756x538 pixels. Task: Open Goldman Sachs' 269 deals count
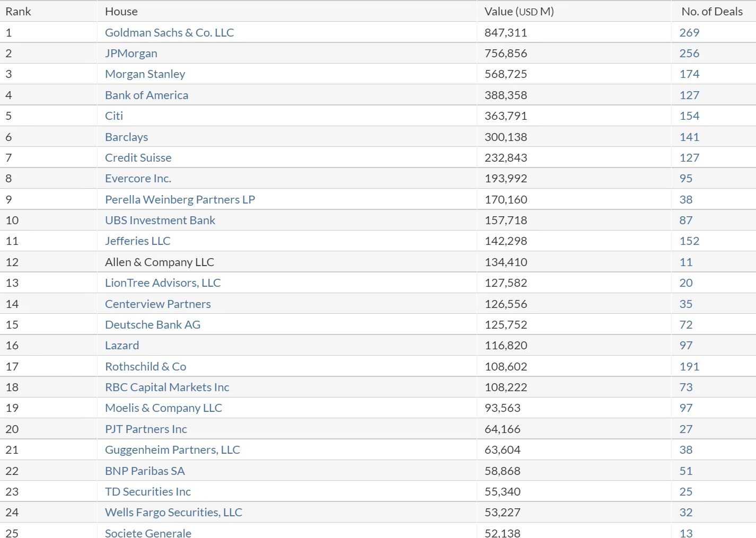point(689,32)
